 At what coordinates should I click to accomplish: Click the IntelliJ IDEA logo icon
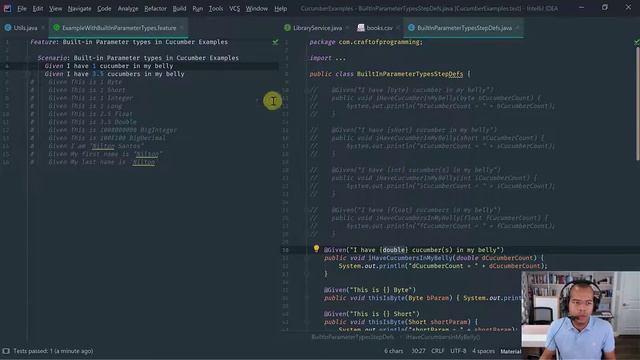pos(7,8)
